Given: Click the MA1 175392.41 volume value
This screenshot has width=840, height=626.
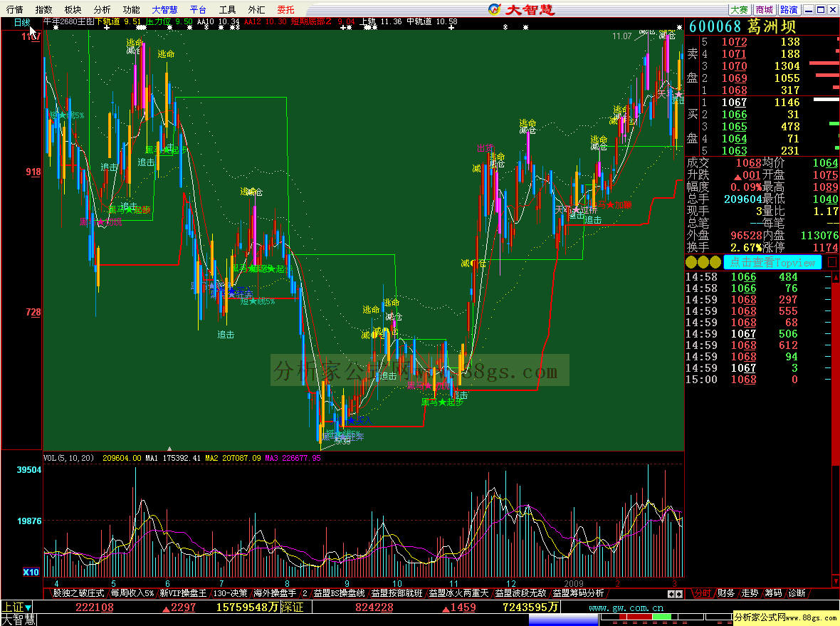Looking at the screenshot, I should [x=172, y=458].
